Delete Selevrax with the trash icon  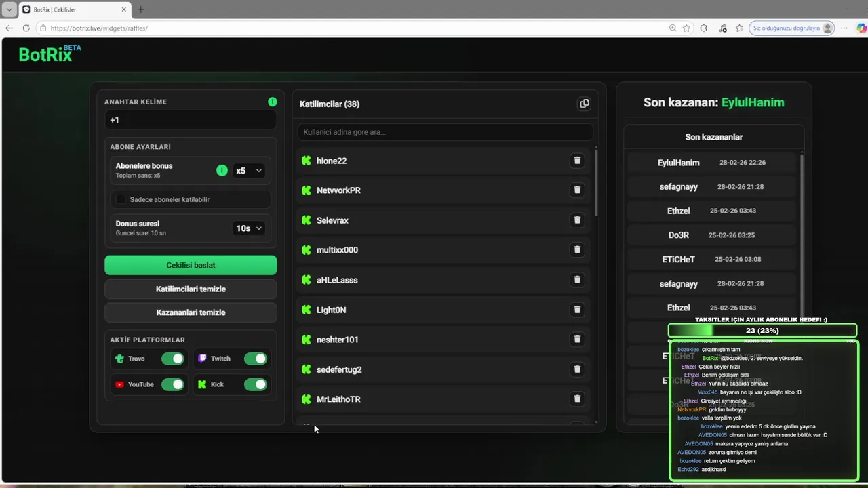[577, 220]
